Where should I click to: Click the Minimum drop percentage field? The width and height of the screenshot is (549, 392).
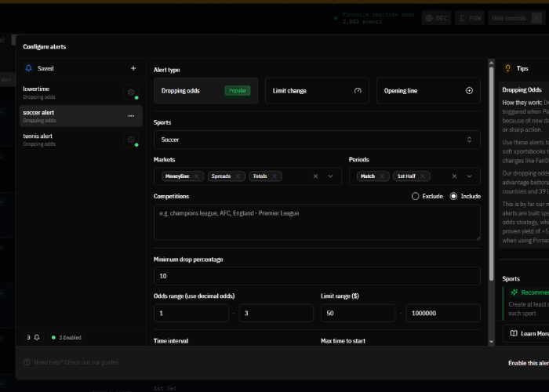[x=317, y=276]
